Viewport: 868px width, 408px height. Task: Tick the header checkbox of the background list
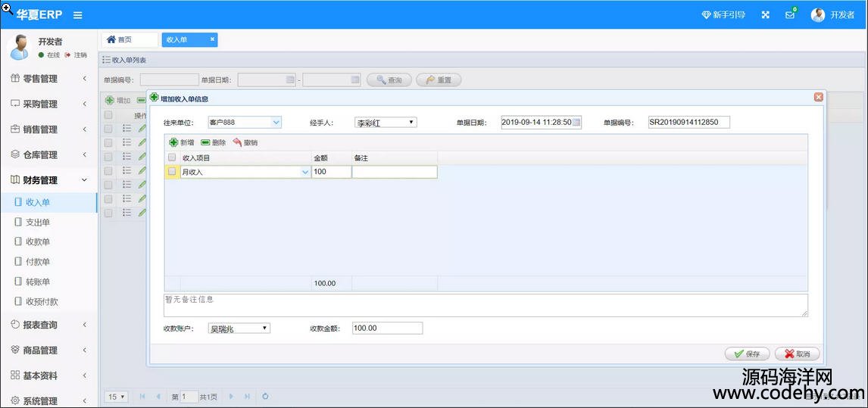pyautogui.click(x=108, y=115)
